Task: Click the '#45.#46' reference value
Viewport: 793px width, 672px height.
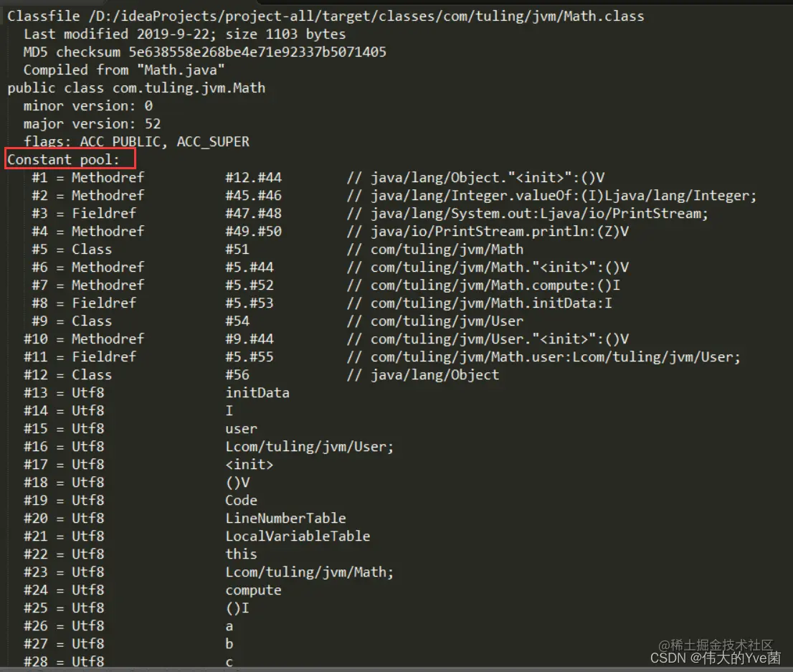Action: 253,196
